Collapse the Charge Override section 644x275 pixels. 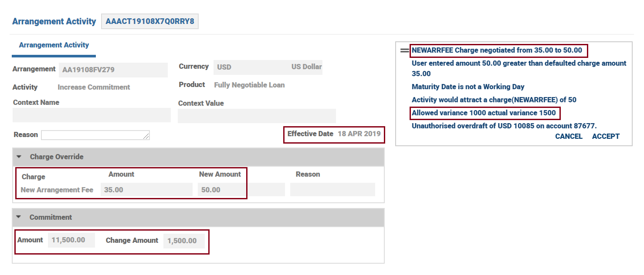(x=19, y=157)
